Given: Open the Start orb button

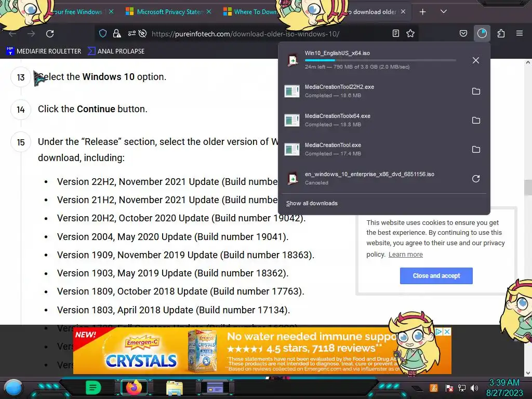Looking at the screenshot, I should (x=14, y=388).
